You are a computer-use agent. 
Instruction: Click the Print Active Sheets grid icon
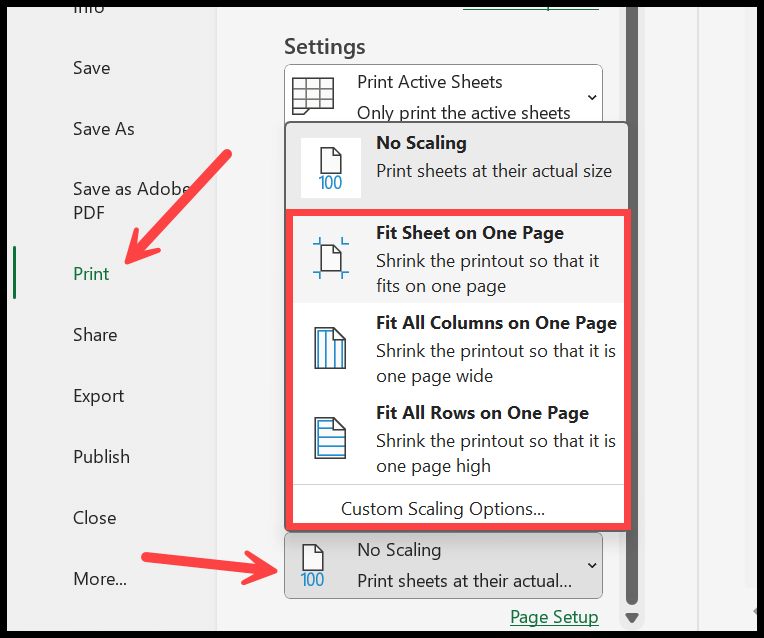coord(313,96)
